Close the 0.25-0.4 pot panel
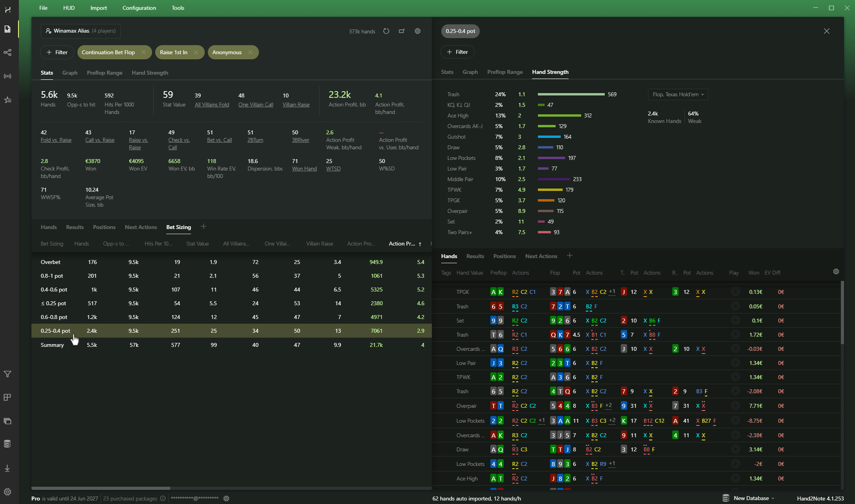Image resolution: width=855 pixels, height=504 pixels. (x=827, y=31)
